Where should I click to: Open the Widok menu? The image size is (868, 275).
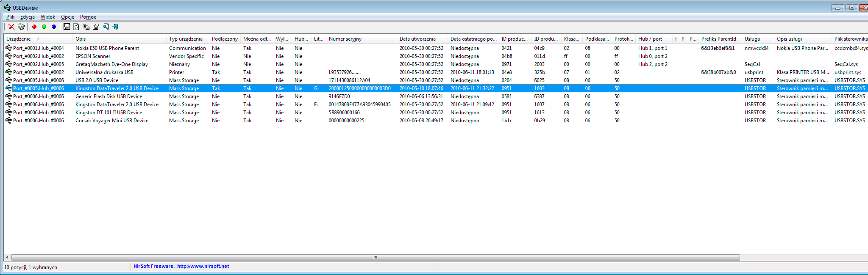[x=48, y=17]
